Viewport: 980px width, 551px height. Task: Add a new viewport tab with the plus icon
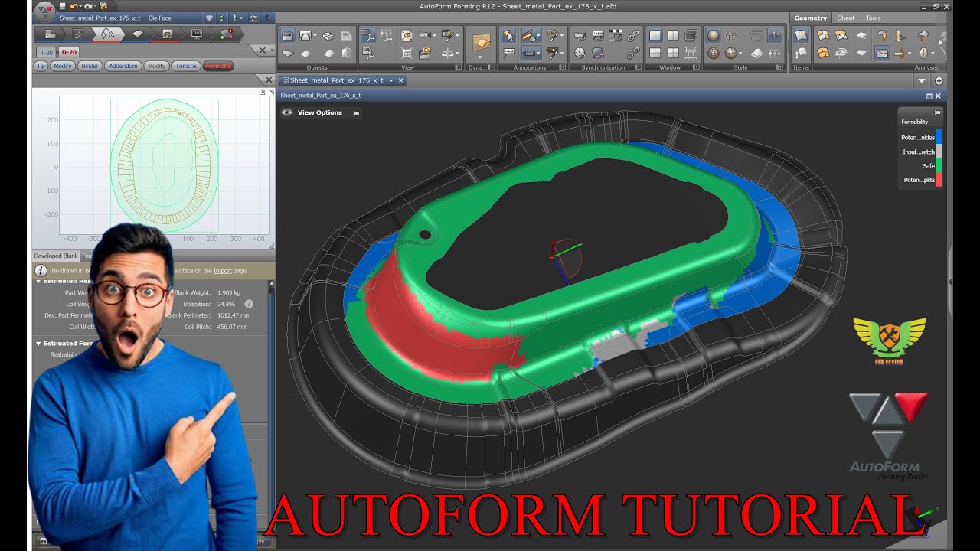tap(939, 80)
